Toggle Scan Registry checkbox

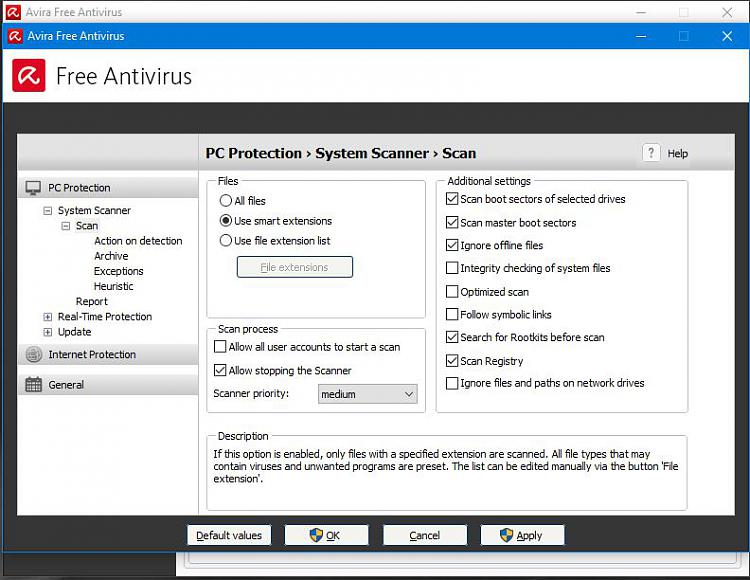452,361
